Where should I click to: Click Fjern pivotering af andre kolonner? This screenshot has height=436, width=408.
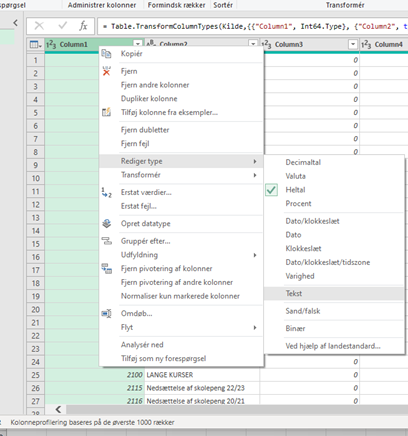click(x=181, y=282)
